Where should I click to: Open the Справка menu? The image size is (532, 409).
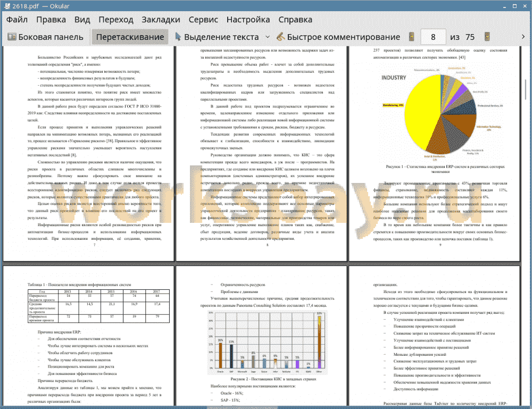295,20
